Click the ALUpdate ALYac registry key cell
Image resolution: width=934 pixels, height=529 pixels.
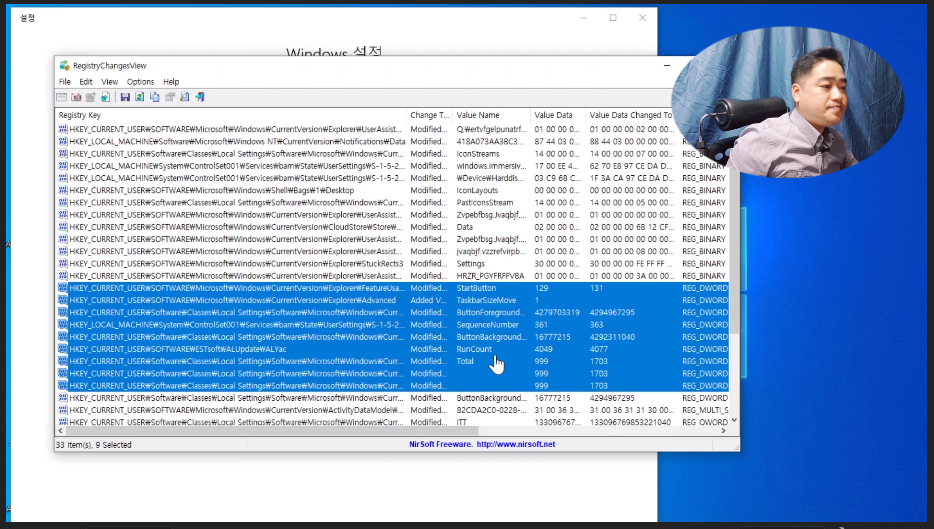click(x=178, y=349)
